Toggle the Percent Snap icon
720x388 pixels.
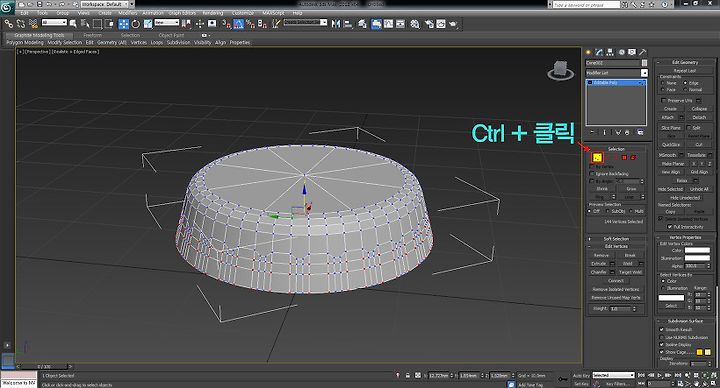[x=250, y=23]
